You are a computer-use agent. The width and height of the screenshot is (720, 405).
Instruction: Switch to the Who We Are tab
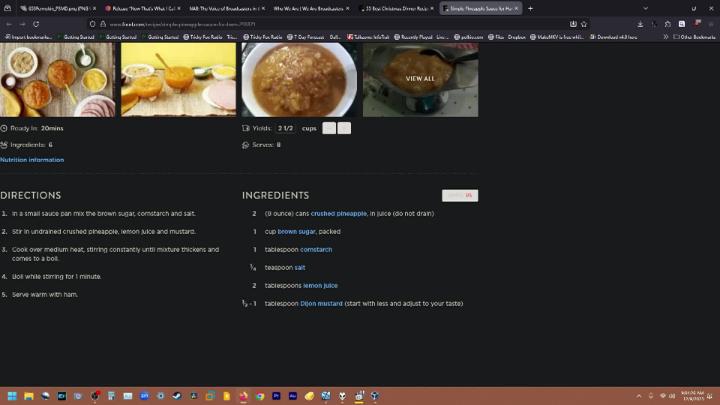pos(310,8)
